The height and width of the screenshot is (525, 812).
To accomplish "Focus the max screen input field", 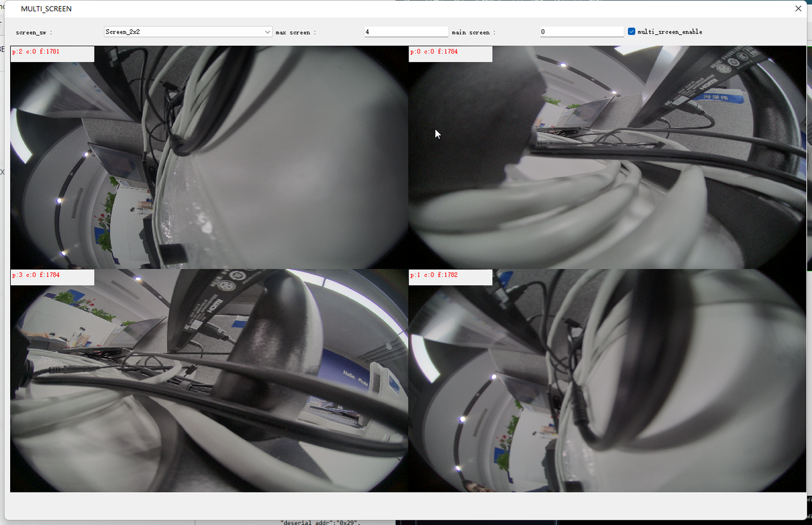I will coord(406,32).
